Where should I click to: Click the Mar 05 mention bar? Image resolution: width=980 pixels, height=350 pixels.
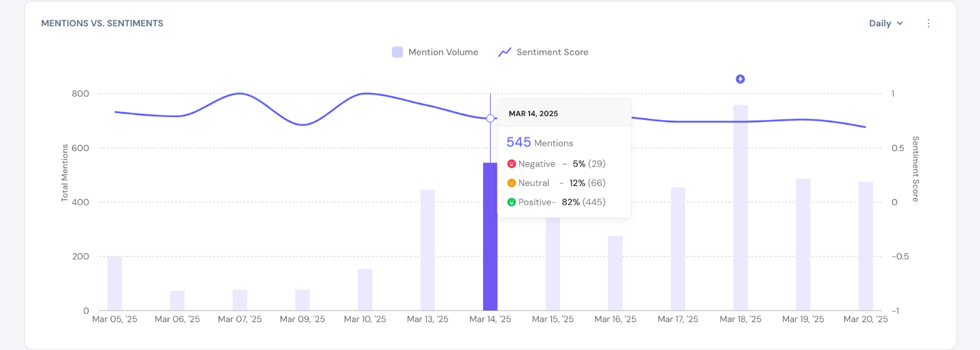point(115,284)
